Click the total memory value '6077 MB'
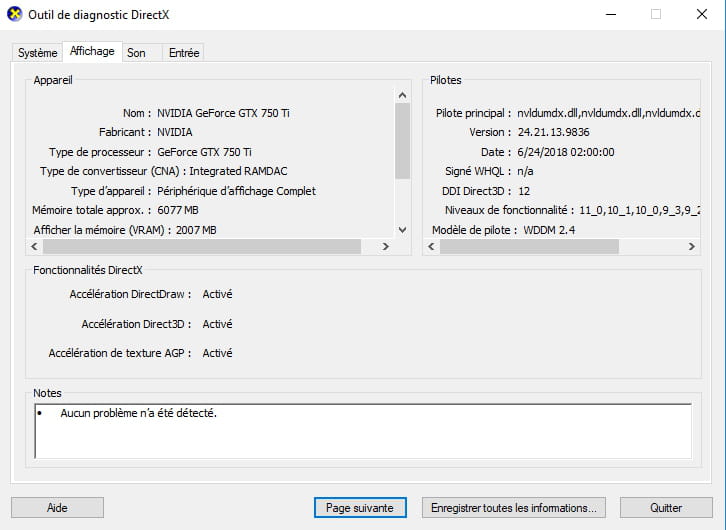Screen dimensions: 726x530 [x=178, y=210]
